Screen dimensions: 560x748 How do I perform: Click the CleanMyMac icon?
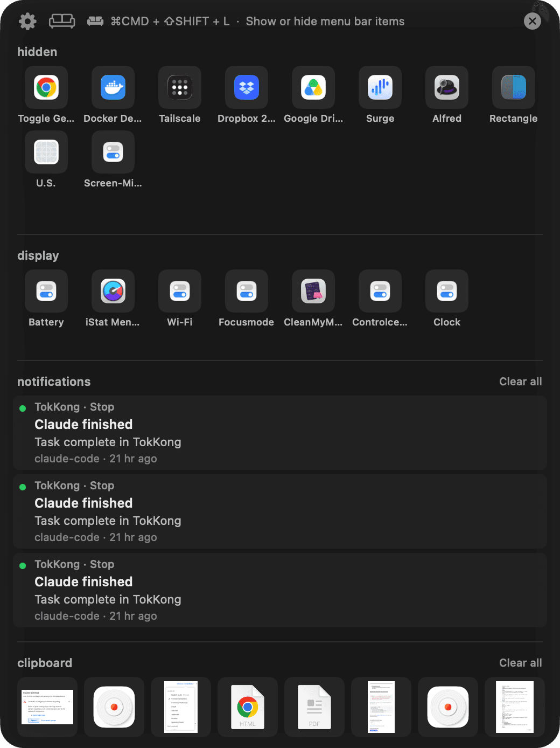point(313,291)
